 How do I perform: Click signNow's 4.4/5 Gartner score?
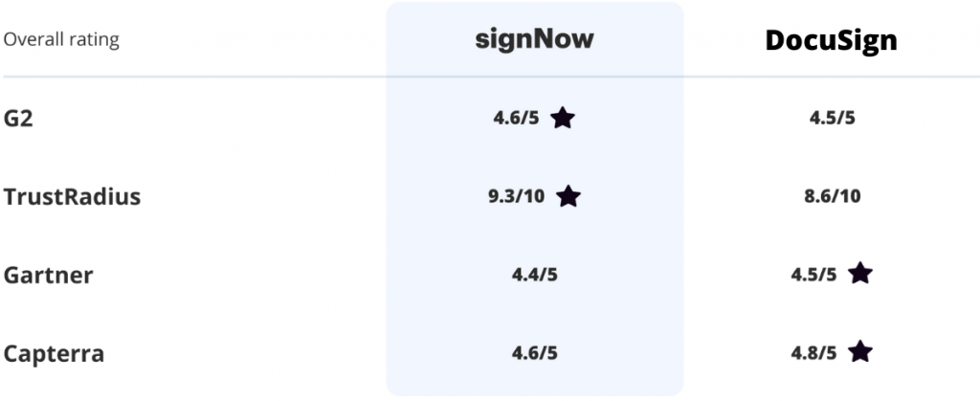(534, 276)
